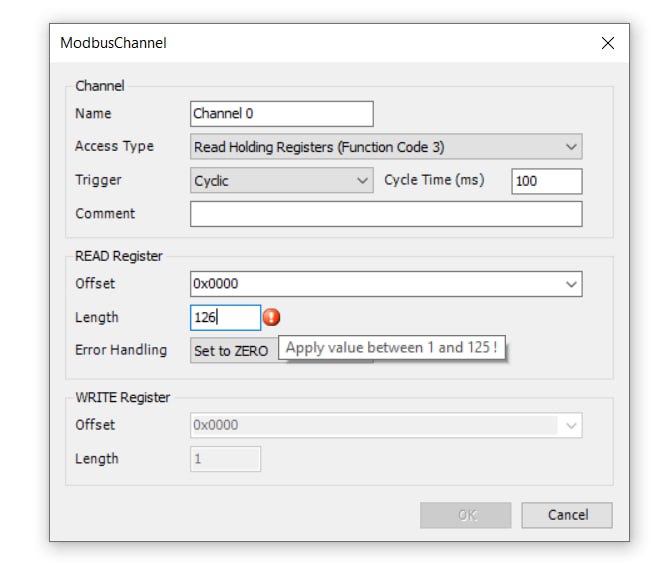Click the 'Apply value between 1 and 125' tooltip
This screenshot has height=565, width=655.
tap(392, 347)
